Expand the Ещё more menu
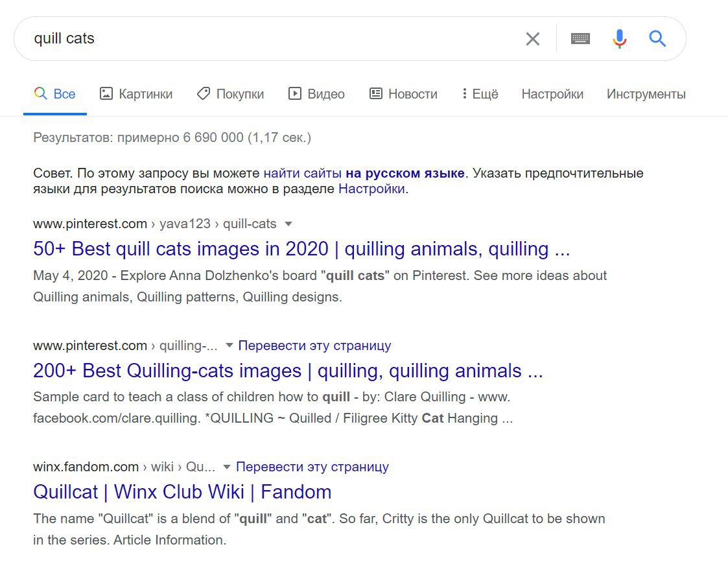Screen dimensions: 728x575 tap(480, 94)
